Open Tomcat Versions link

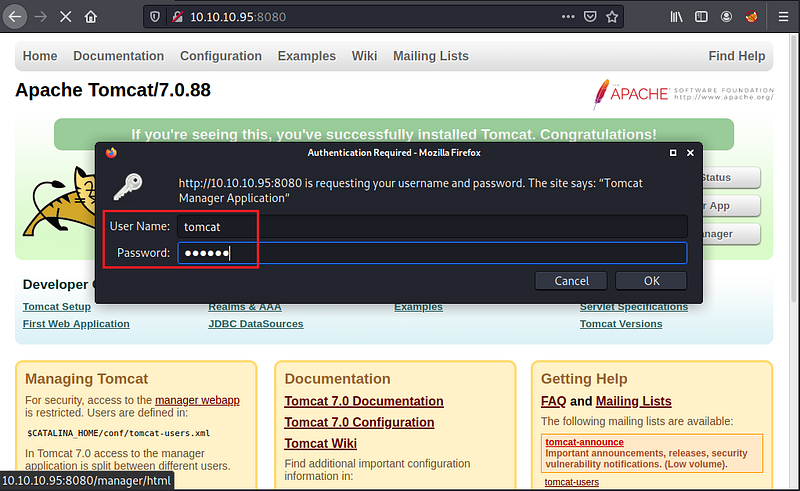(x=621, y=324)
